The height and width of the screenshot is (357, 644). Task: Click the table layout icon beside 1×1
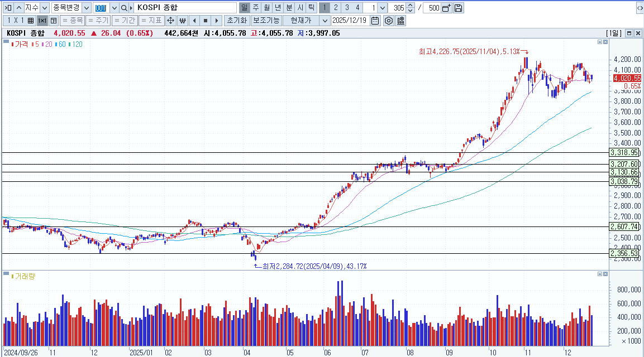(54, 21)
